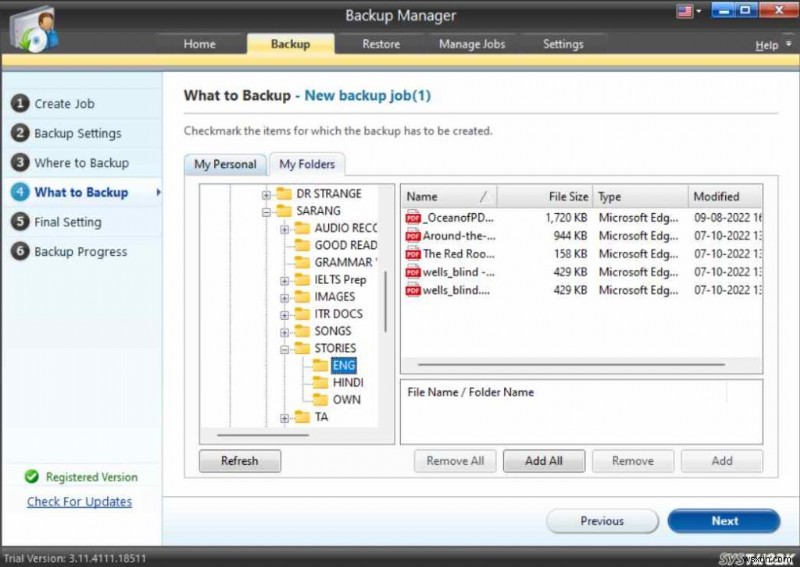Image resolution: width=800 pixels, height=567 pixels.
Task: Click the Refresh button
Action: tap(240, 461)
